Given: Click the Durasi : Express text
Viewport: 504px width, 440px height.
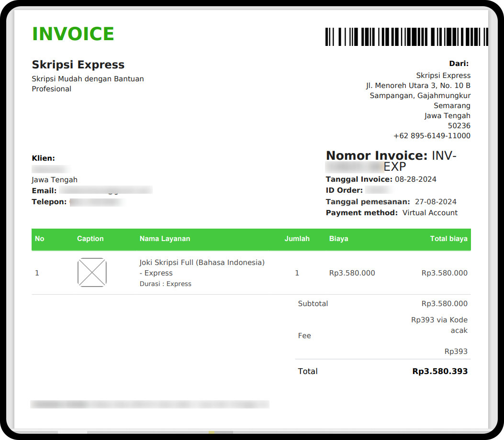Looking at the screenshot, I should pyautogui.click(x=165, y=284).
